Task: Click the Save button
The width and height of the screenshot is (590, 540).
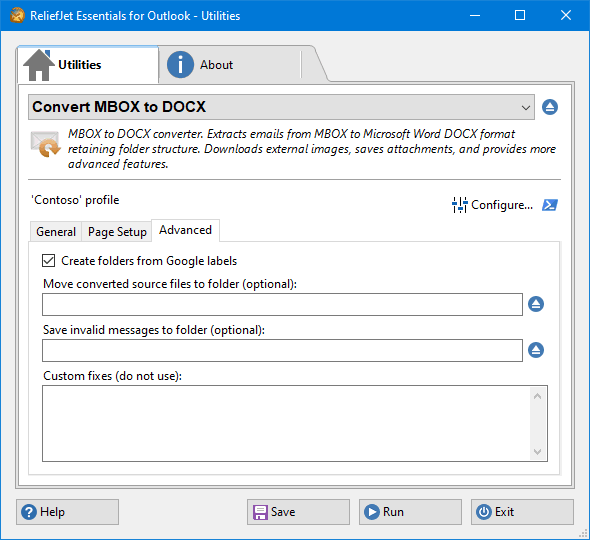Action: 298,512
